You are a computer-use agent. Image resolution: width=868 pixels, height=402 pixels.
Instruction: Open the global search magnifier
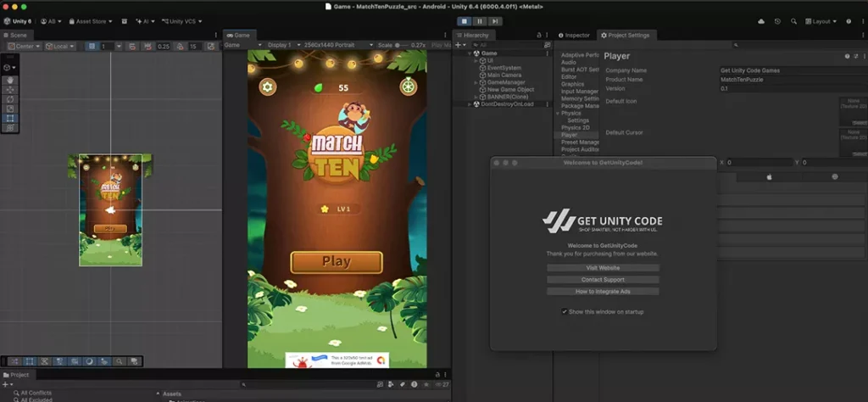[x=793, y=21]
